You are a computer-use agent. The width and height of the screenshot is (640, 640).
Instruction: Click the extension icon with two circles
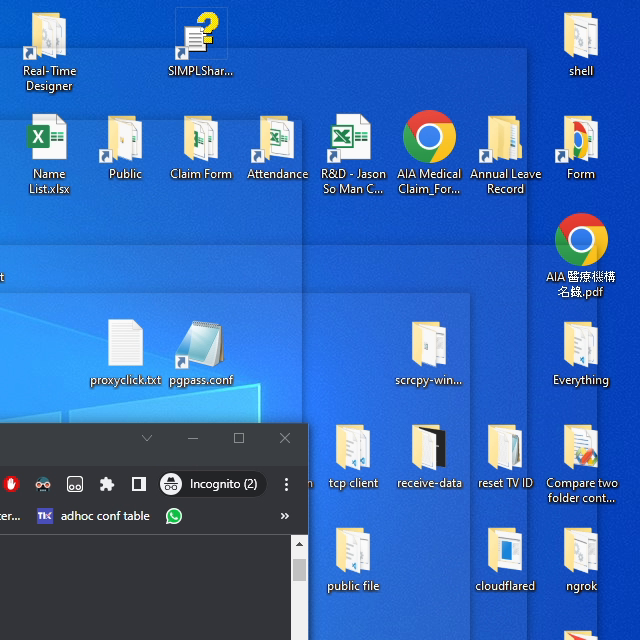tap(75, 484)
